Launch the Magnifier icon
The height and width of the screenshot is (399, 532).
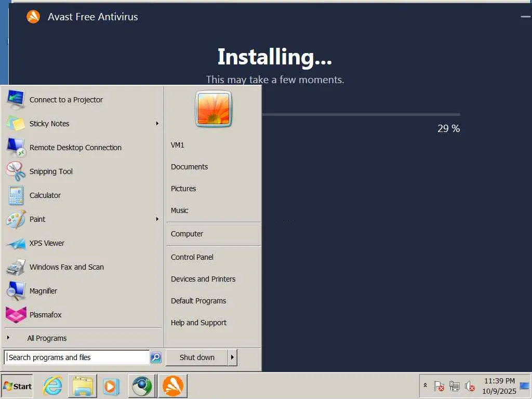pyautogui.click(x=16, y=291)
